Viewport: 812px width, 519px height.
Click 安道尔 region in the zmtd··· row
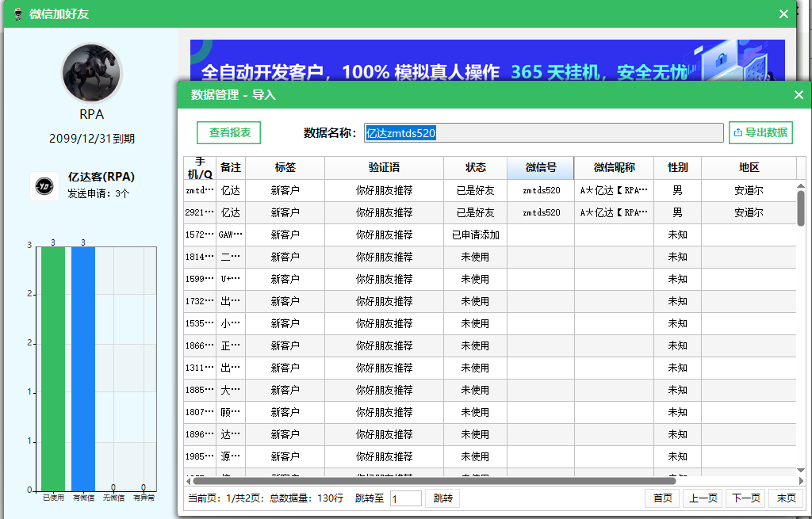749,190
